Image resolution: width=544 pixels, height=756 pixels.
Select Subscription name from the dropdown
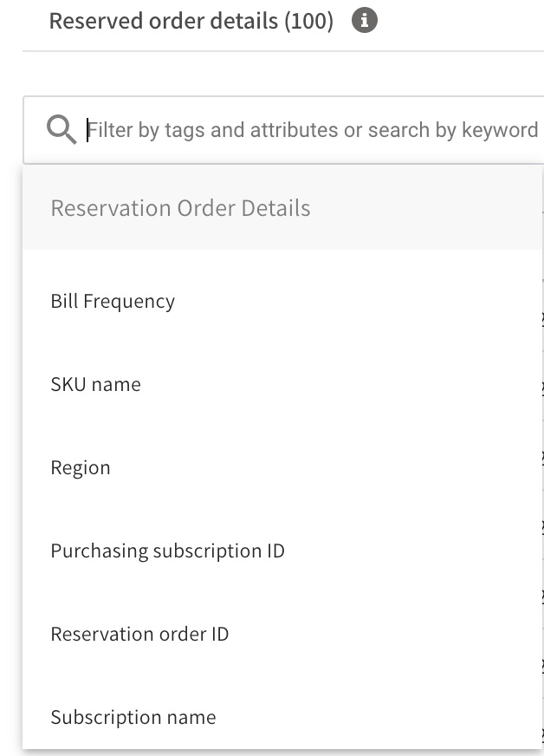click(x=133, y=718)
